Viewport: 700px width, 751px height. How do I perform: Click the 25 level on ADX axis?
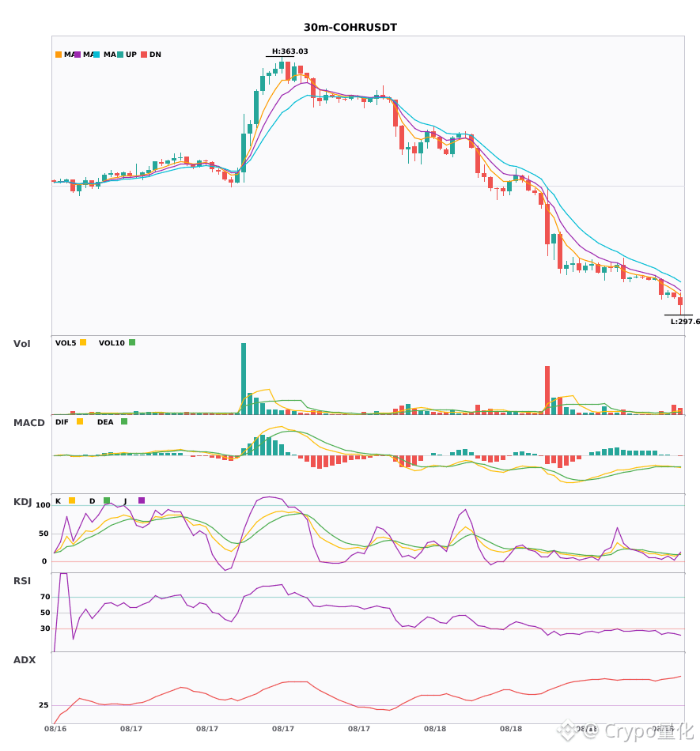[x=44, y=705]
